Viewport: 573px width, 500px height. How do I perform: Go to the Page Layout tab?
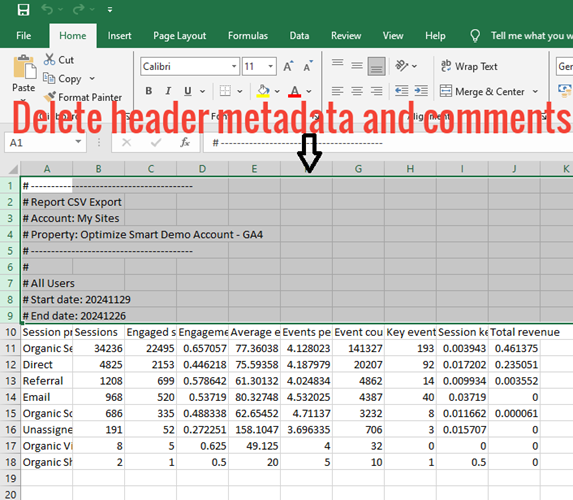coord(179,36)
